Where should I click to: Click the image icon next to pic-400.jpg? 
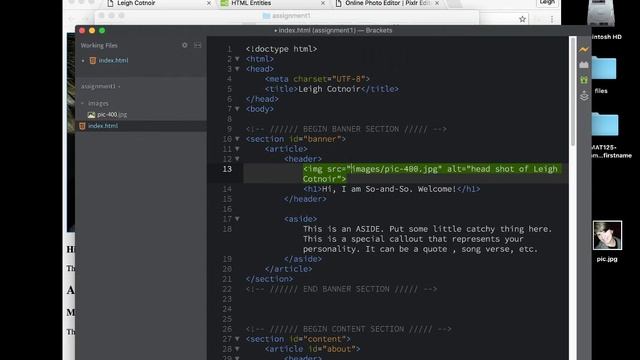pyautogui.click(x=91, y=115)
